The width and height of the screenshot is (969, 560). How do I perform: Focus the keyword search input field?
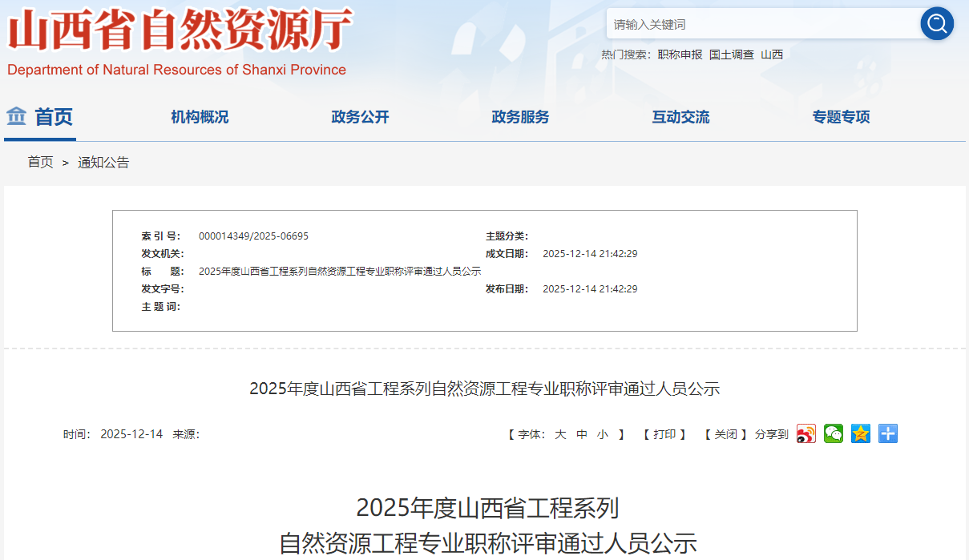pyautogui.click(x=761, y=24)
